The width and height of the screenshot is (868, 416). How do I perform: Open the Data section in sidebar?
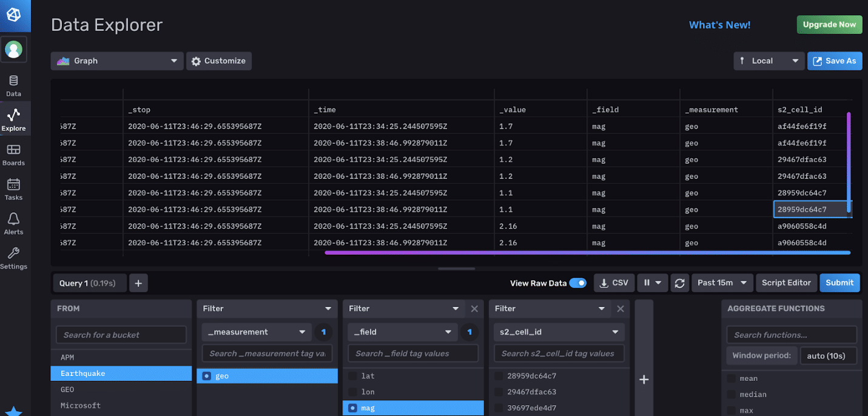[x=13, y=86]
